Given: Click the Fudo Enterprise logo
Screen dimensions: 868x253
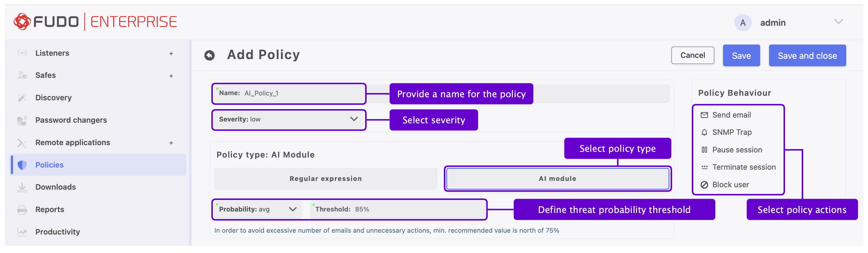Looking at the screenshot, I should click(95, 22).
